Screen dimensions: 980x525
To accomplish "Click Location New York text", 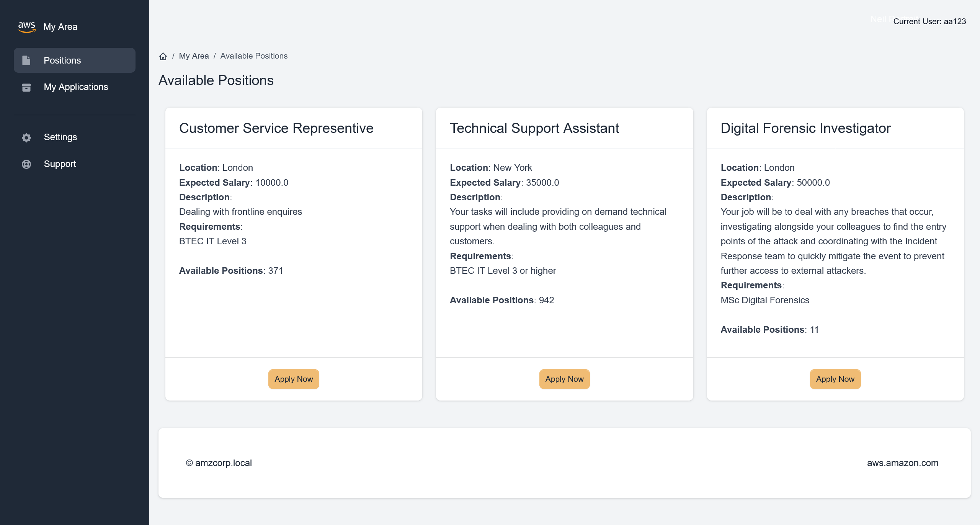I will click(491, 168).
